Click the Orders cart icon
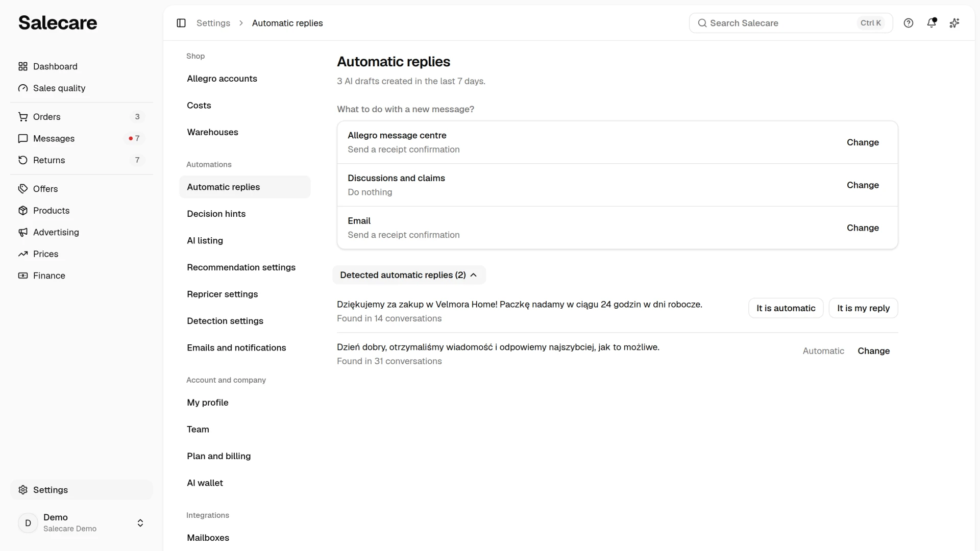This screenshot has height=551, width=980. (x=23, y=117)
